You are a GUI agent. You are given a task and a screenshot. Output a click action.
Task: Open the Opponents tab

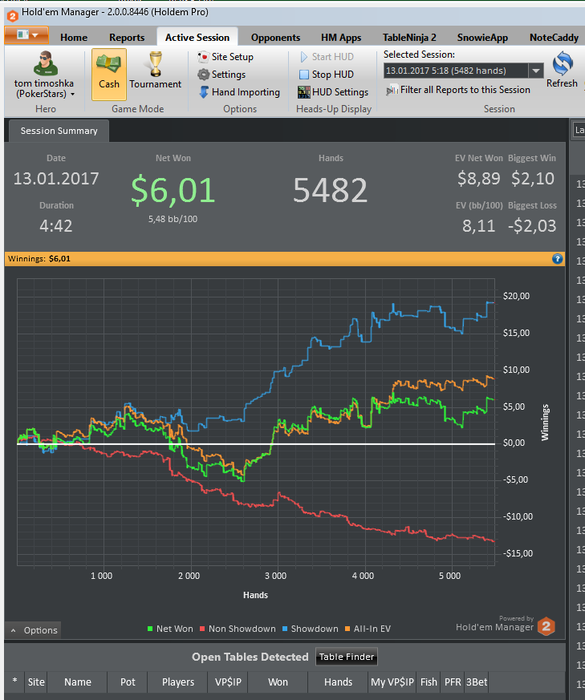275,38
